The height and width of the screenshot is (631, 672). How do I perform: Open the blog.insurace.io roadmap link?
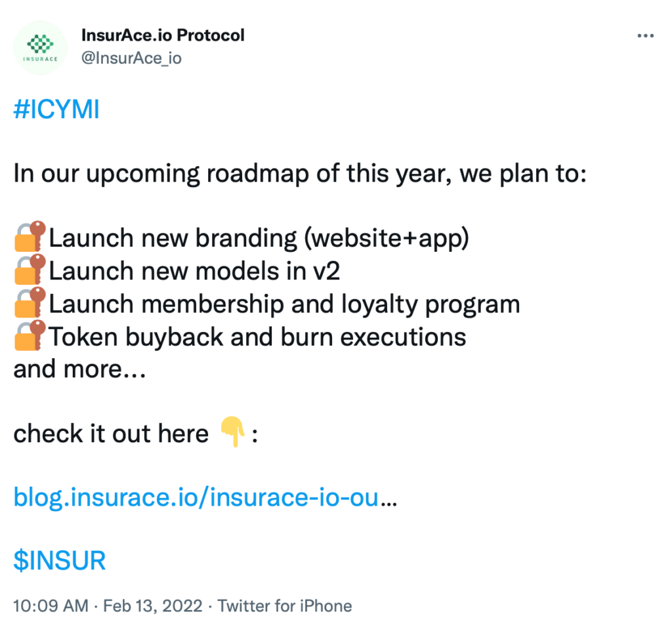(x=197, y=499)
